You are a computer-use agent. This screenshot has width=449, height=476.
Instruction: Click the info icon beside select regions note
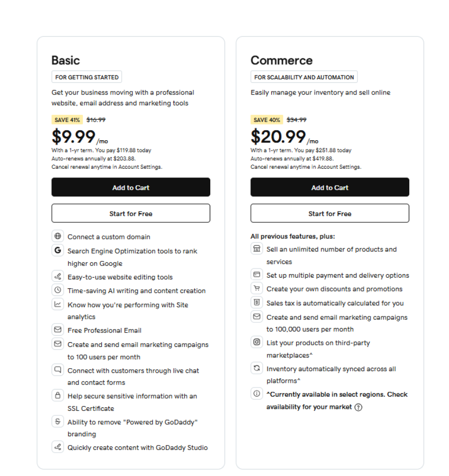257,394
